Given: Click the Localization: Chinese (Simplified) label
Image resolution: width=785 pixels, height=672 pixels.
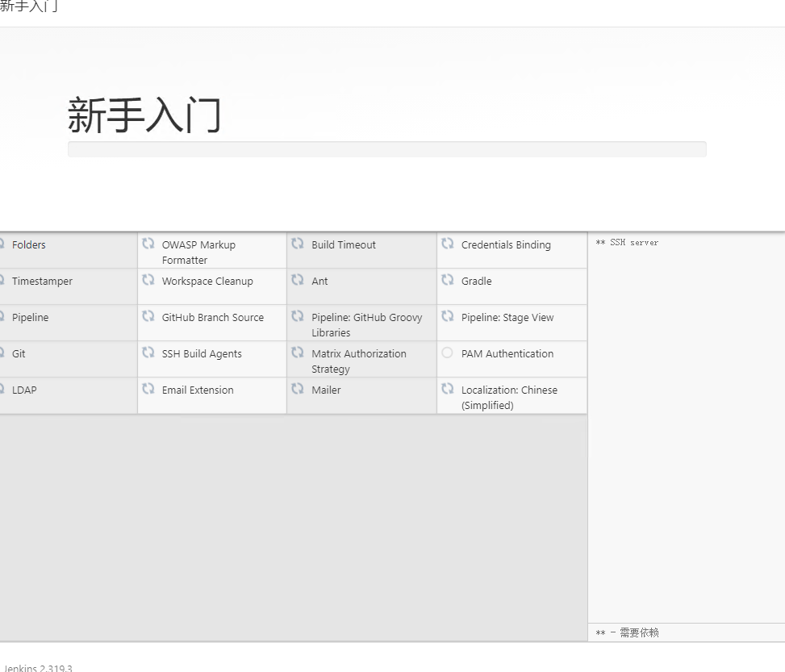Looking at the screenshot, I should (509, 398).
